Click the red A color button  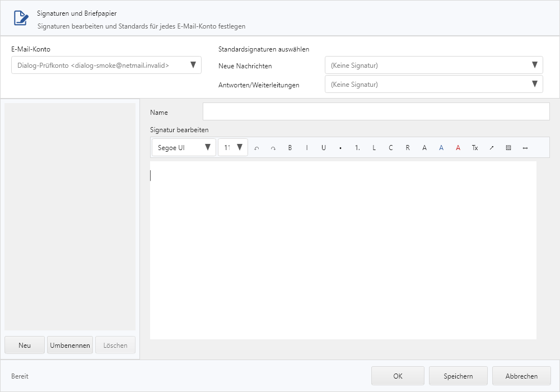458,148
